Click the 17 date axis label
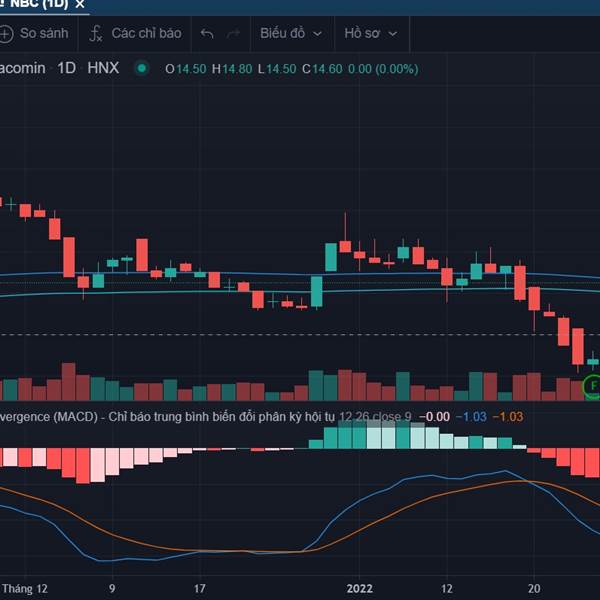Viewport: 600px width, 600px height. [199, 589]
